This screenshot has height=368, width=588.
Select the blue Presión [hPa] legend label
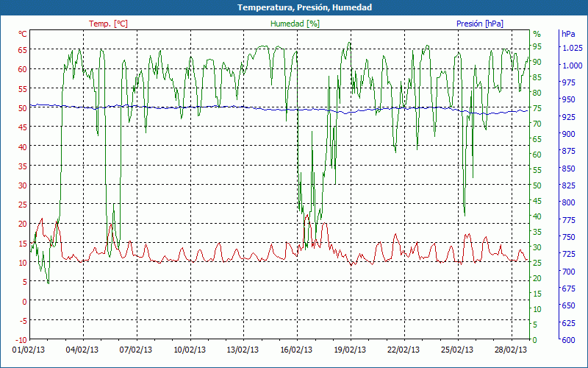click(x=480, y=24)
